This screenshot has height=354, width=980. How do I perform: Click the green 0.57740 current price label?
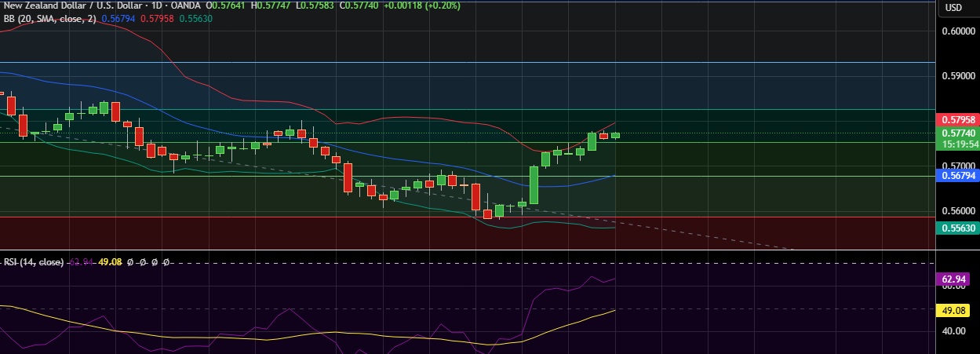(957, 133)
